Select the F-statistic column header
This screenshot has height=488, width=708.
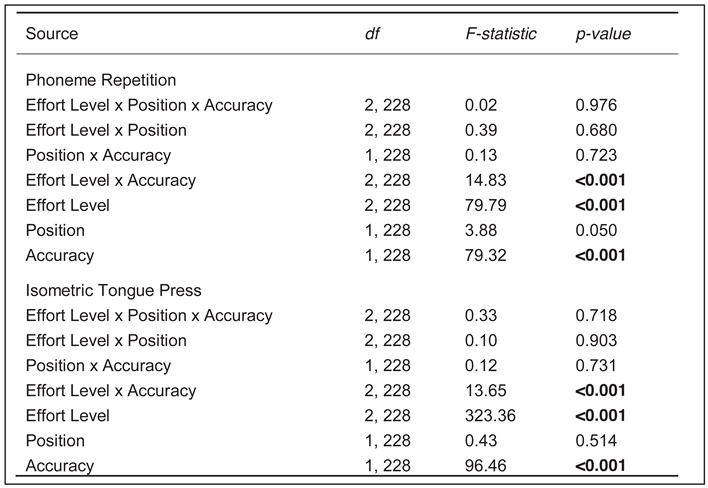(x=500, y=34)
